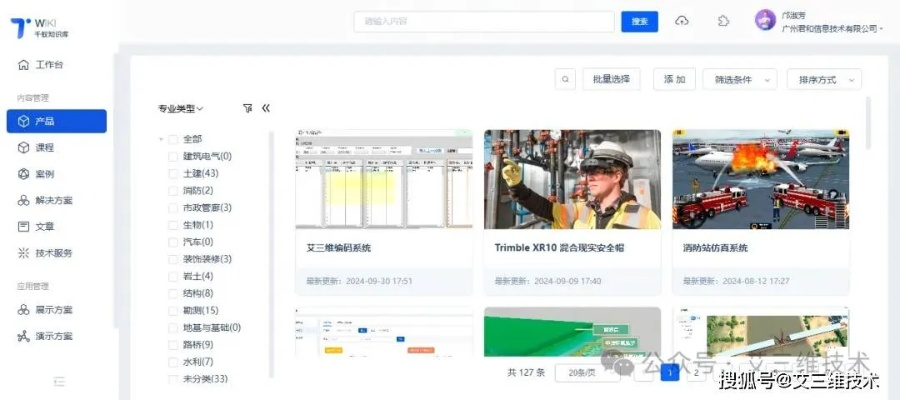Check the 土建(43) category checkbox
The image size is (900, 400).
(x=174, y=173)
